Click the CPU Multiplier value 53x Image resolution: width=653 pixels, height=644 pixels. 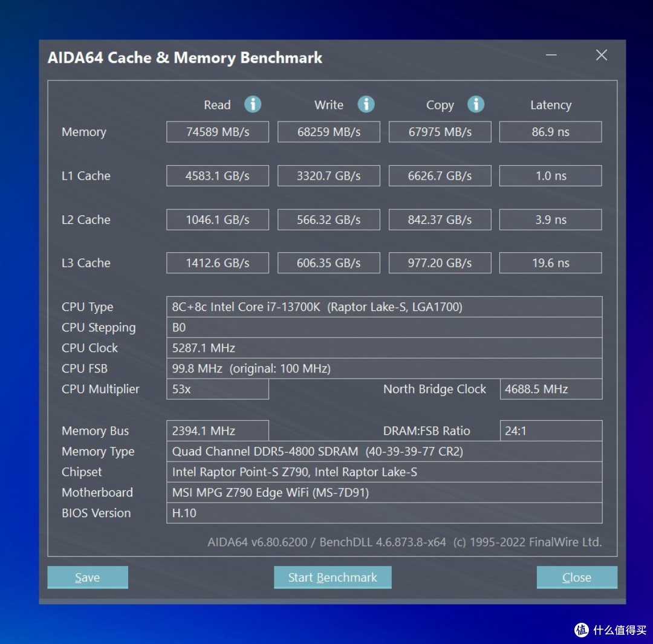[x=218, y=389]
